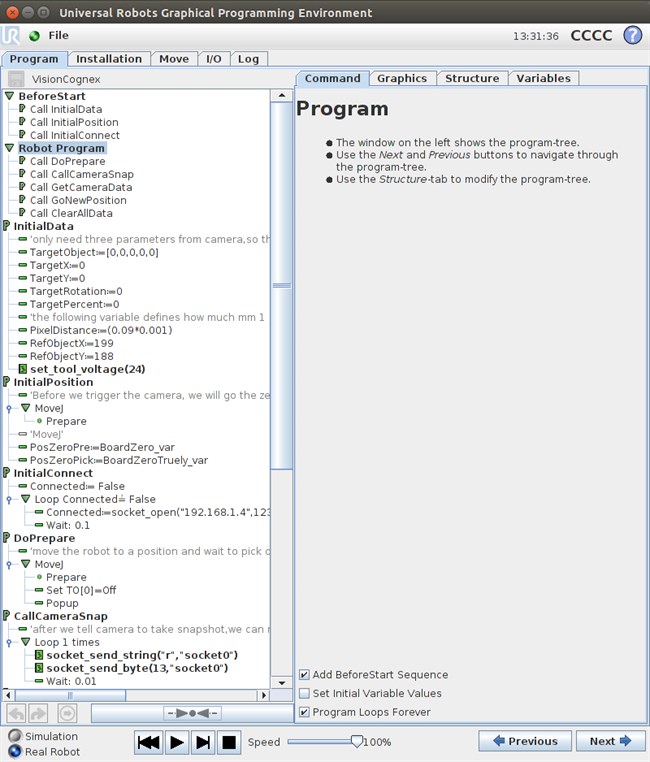Collapse MoveJ under DoPrepare
Image resolution: width=650 pixels, height=762 pixels.
coord(26,564)
